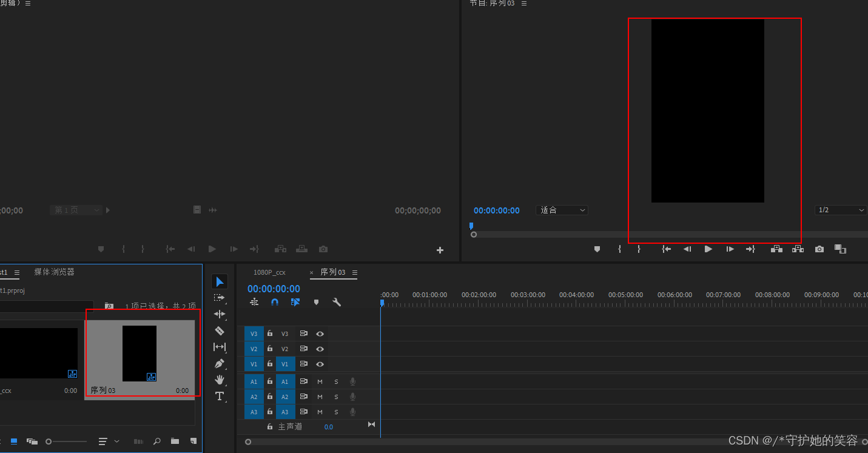Open Project panel sort icons dropdown
The image size is (868, 453).
pos(108,441)
